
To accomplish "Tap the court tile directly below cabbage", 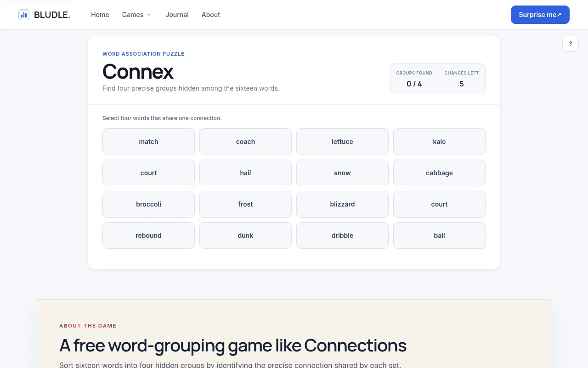I will pyautogui.click(x=439, y=204).
